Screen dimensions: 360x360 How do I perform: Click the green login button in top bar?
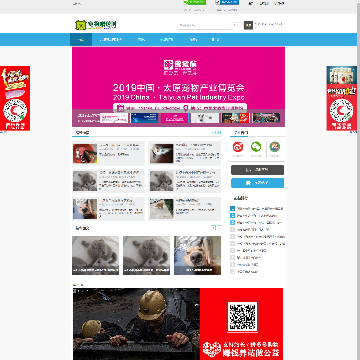click(x=195, y=2)
